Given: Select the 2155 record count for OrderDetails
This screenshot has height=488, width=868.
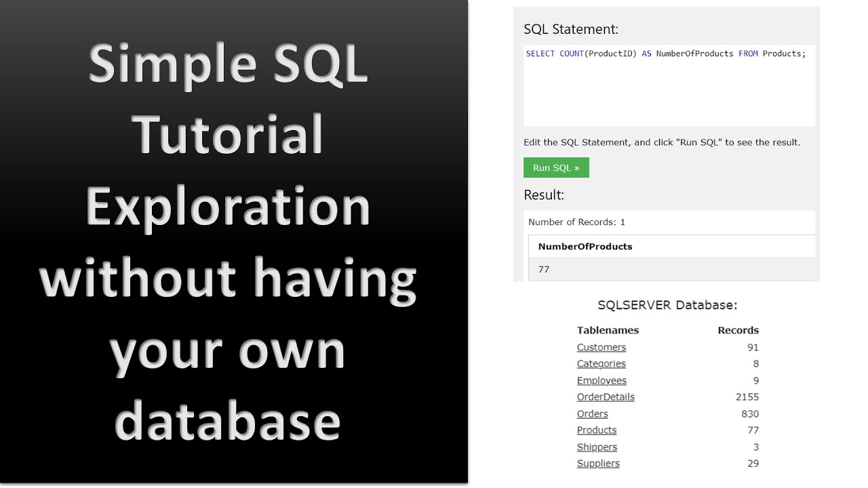Looking at the screenshot, I should tap(747, 397).
